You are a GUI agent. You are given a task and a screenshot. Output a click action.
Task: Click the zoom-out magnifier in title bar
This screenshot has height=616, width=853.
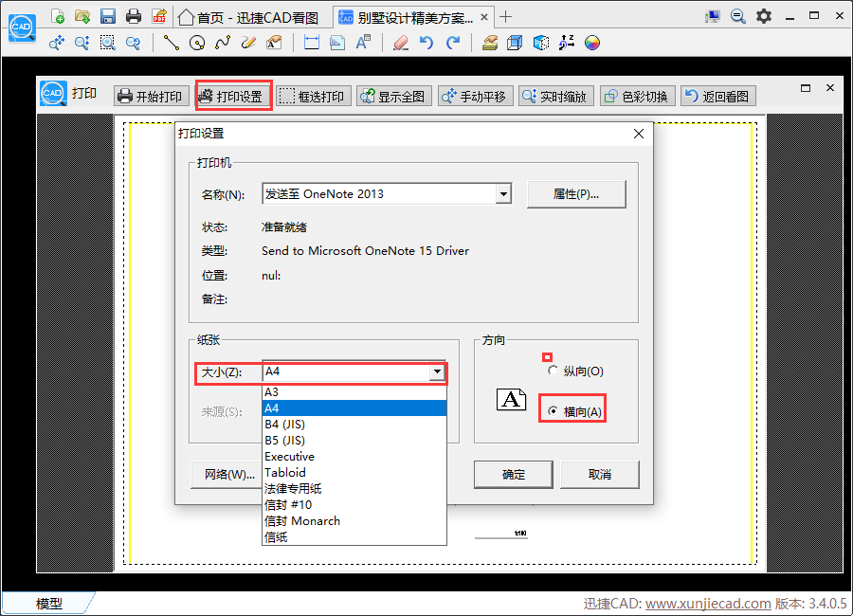[738, 16]
